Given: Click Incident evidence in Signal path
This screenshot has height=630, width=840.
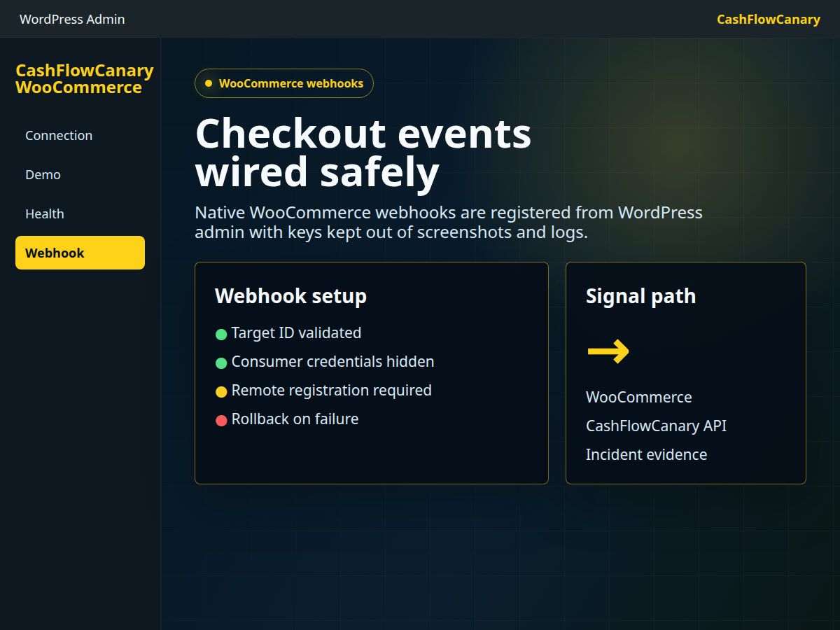Looking at the screenshot, I should (646, 455).
